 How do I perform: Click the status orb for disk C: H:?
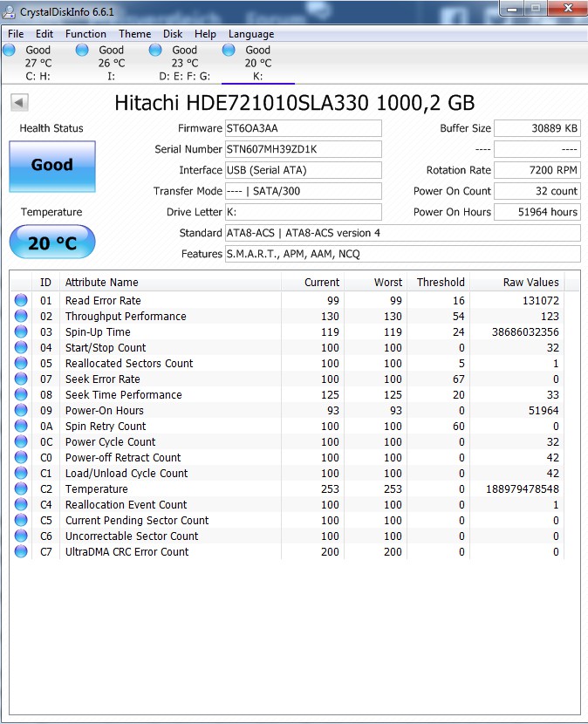(10, 50)
